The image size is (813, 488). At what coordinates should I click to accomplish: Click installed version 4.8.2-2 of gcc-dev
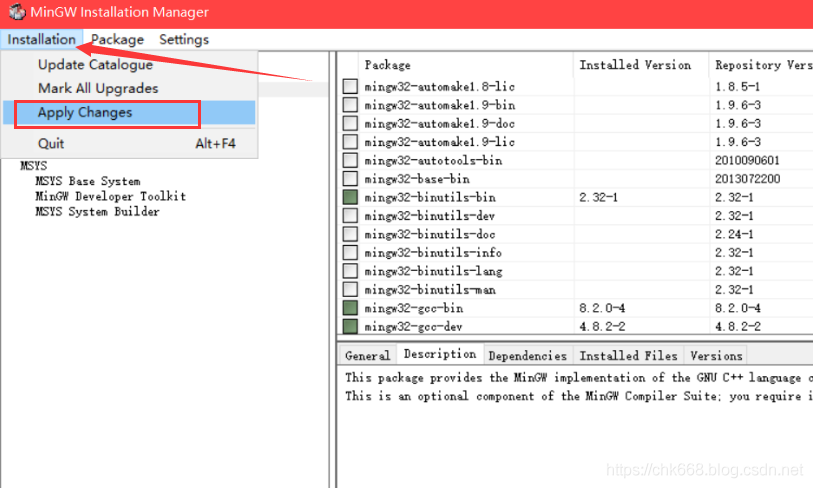click(602, 327)
